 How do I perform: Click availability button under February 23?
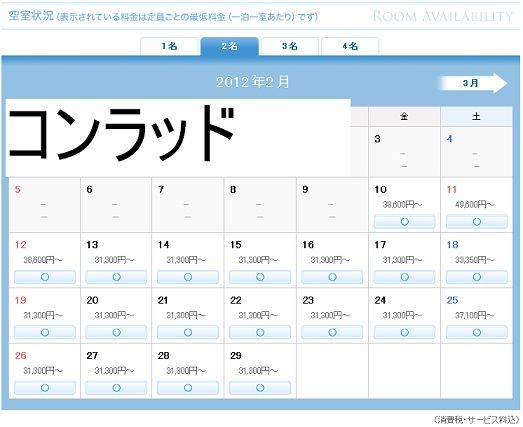pyautogui.click(x=332, y=332)
